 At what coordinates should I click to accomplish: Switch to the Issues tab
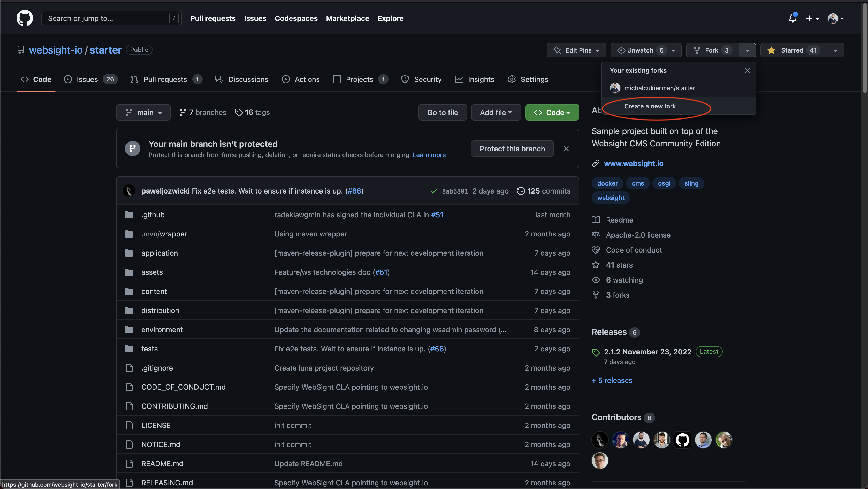(91, 79)
